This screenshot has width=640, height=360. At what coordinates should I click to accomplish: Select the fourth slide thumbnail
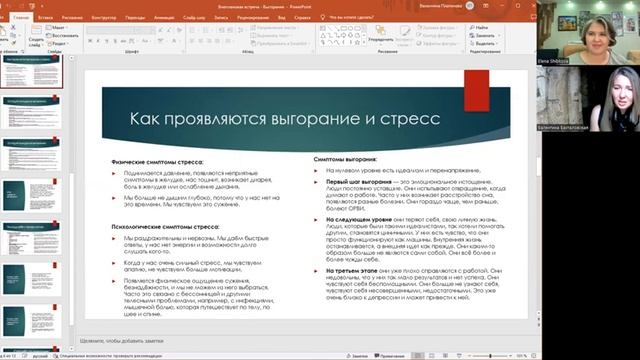tap(32, 196)
